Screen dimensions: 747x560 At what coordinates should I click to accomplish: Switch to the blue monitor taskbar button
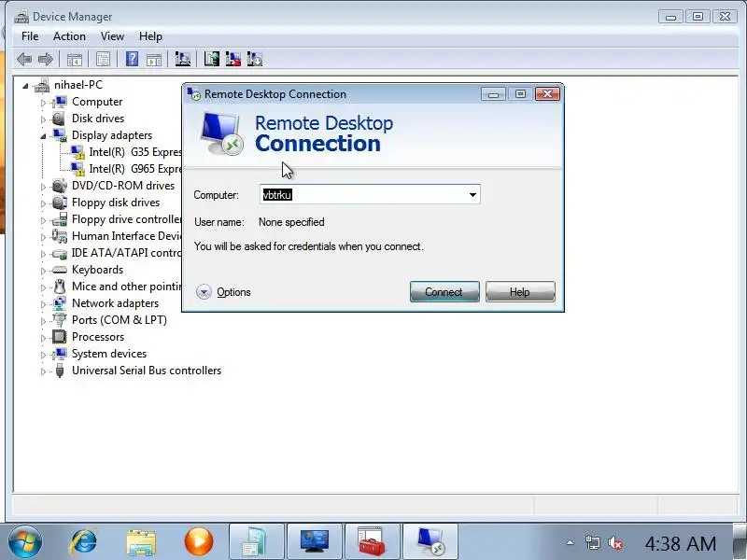315,542
